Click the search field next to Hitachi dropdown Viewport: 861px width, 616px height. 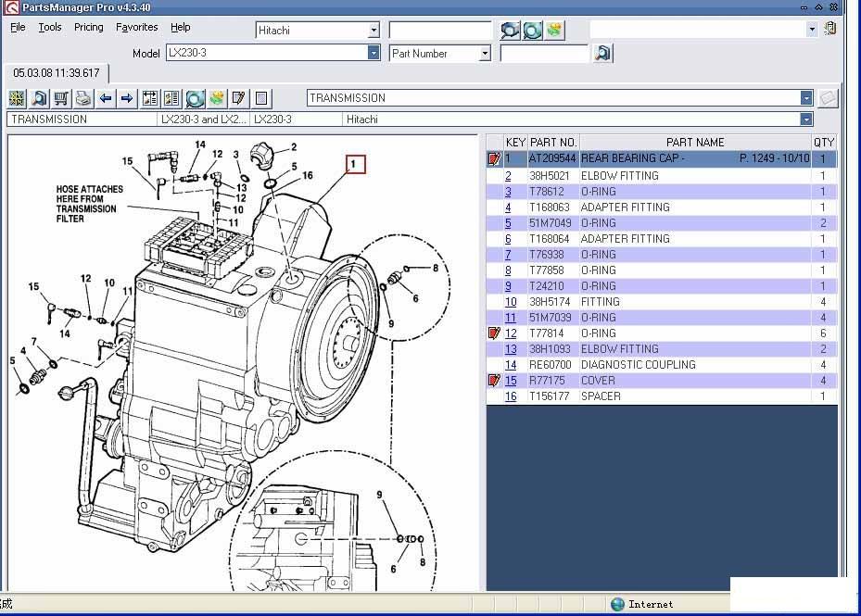[x=440, y=31]
